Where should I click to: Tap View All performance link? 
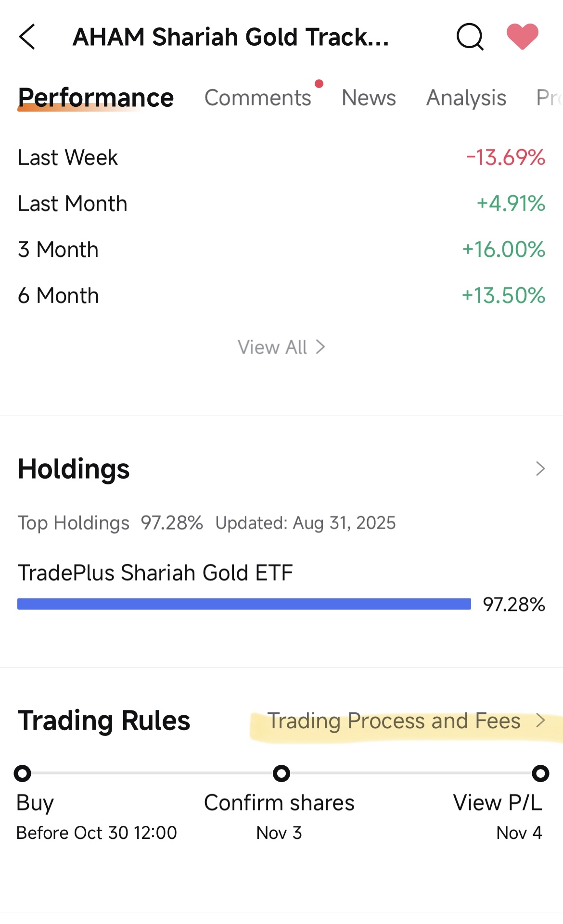tap(281, 347)
